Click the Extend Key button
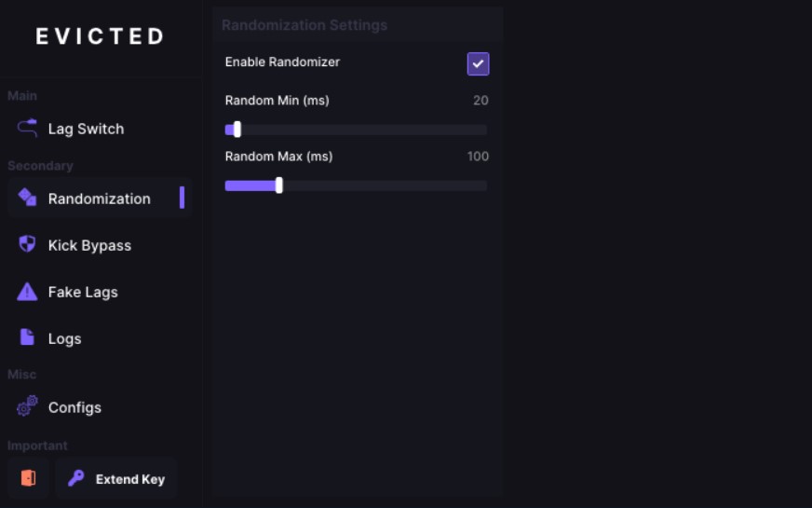This screenshot has height=508, width=812. [116, 478]
